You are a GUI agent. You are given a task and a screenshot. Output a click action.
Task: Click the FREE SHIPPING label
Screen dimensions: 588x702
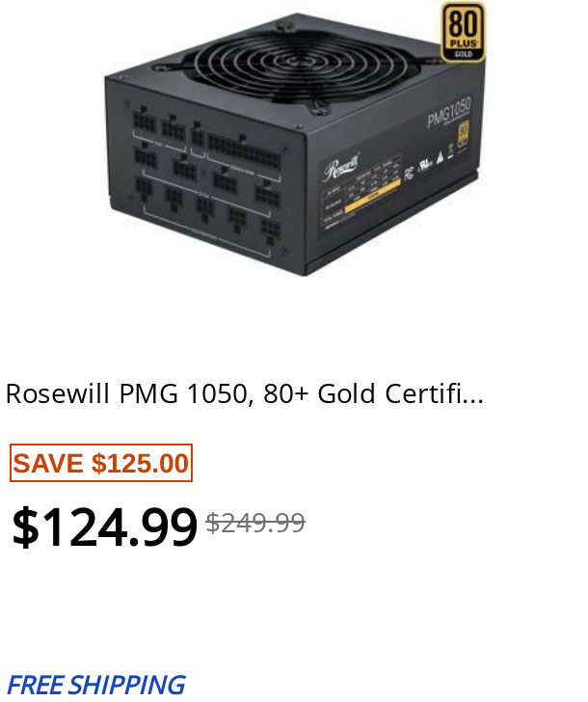pos(96,685)
